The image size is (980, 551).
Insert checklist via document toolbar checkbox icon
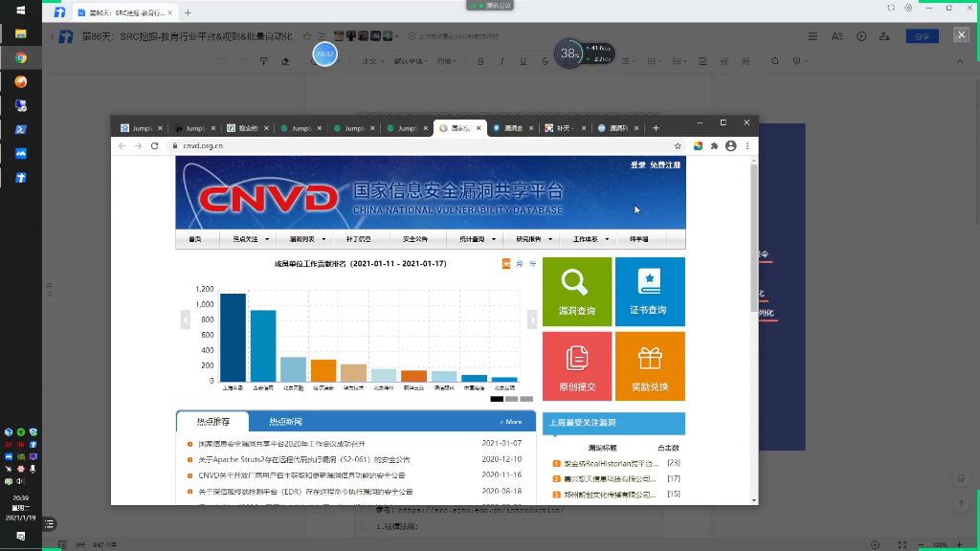click(x=702, y=61)
